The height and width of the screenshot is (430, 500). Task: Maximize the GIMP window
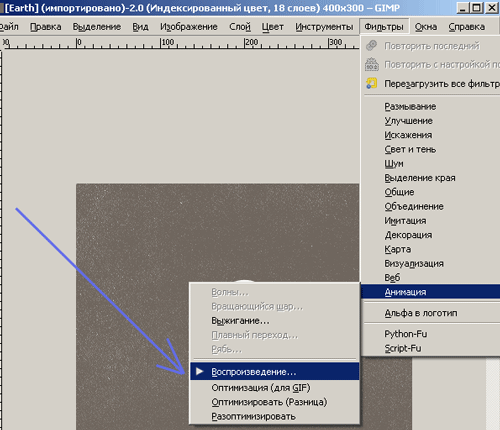point(477,7)
